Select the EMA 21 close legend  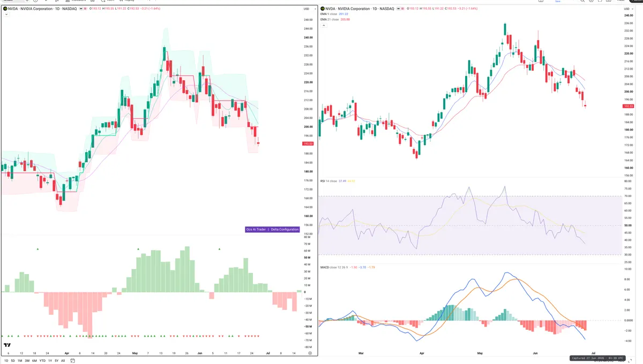(x=330, y=19)
